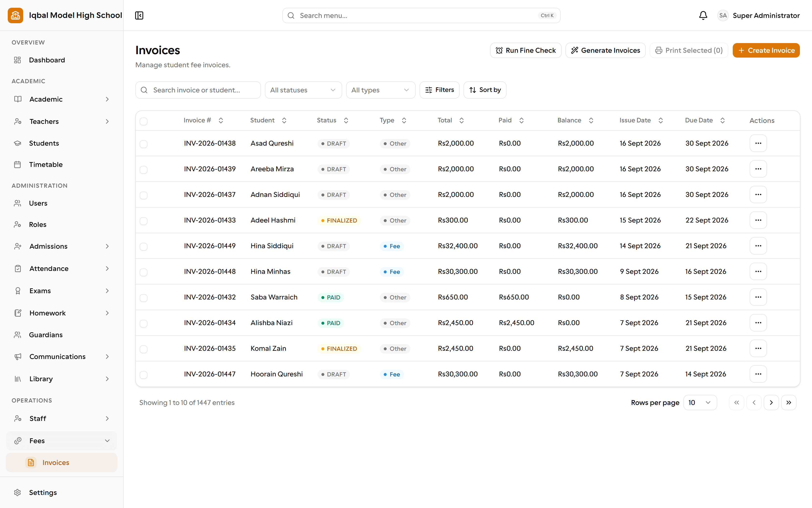The width and height of the screenshot is (812, 508).
Task: Navigate to Users page
Action: coord(62,203)
